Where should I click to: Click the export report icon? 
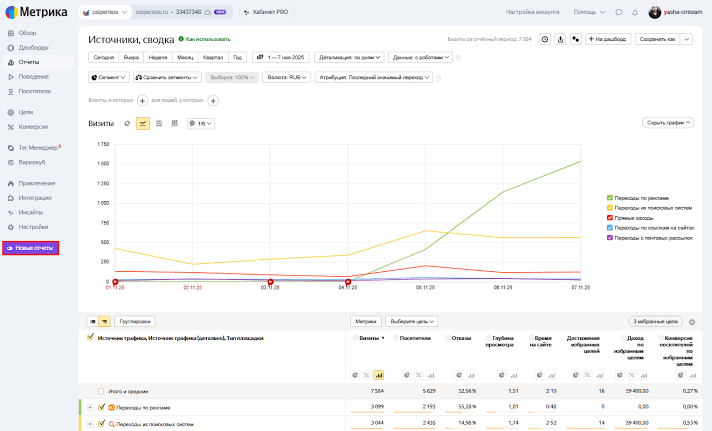coord(560,39)
